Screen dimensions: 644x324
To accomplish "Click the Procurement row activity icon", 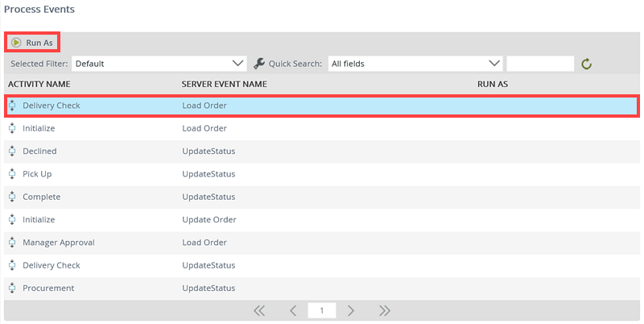I will pyautogui.click(x=12, y=288).
